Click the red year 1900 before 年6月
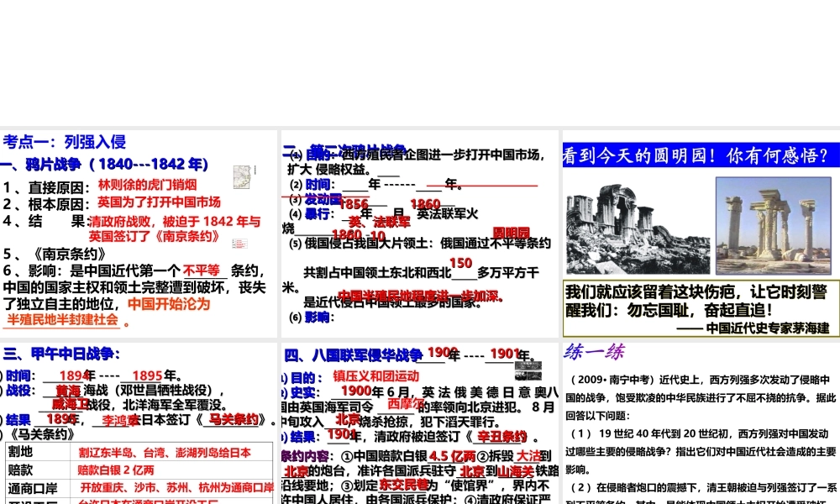Viewport: 840px width, 504px height. coord(356,391)
